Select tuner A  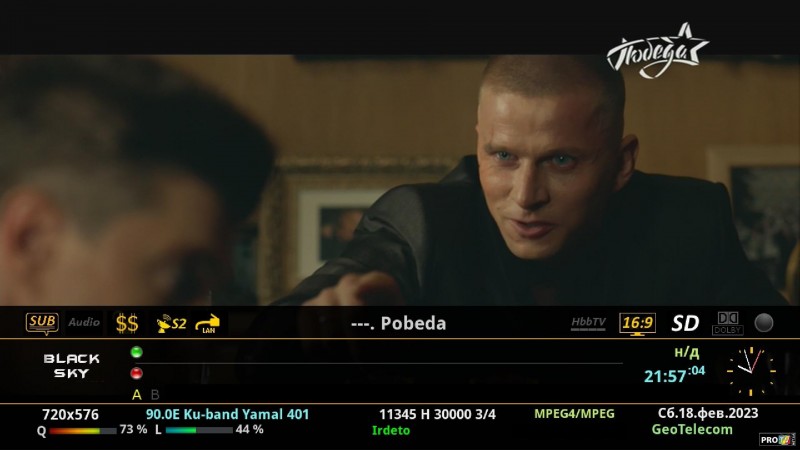137,394
